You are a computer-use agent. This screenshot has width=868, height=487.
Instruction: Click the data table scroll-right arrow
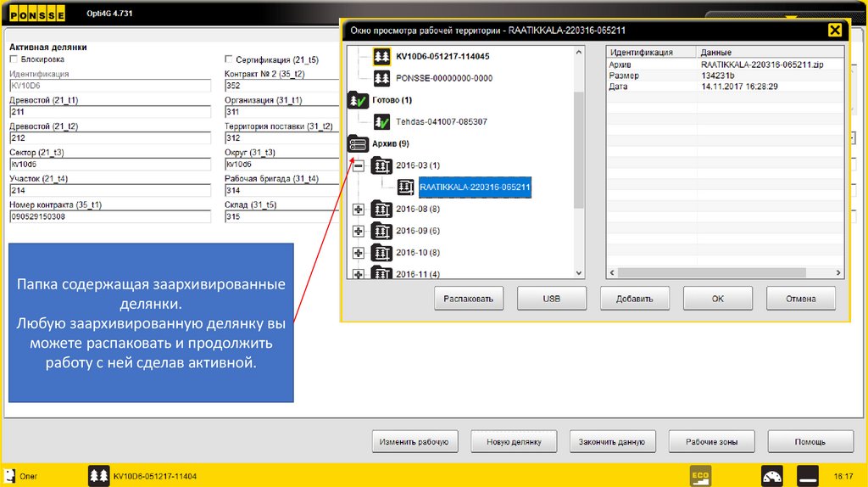tap(838, 272)
